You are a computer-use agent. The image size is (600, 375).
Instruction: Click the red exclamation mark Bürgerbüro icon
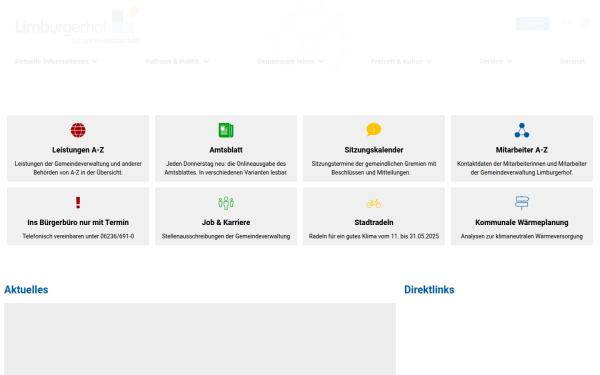pyautogui.click(x=78, y=202)
